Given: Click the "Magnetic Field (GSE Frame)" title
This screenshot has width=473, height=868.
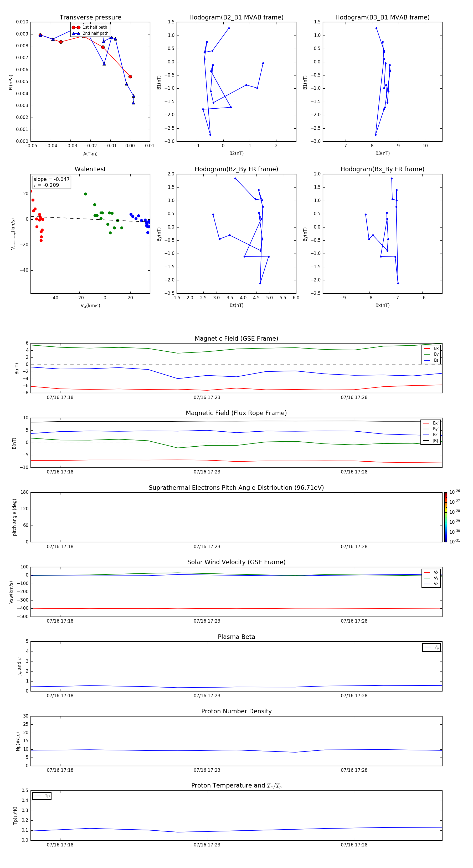Looking at the screenshot, I should tap(236, 339).
